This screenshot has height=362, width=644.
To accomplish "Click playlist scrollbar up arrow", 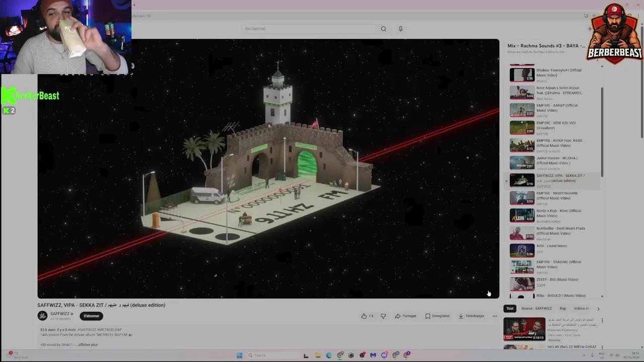I will [602, 66].
